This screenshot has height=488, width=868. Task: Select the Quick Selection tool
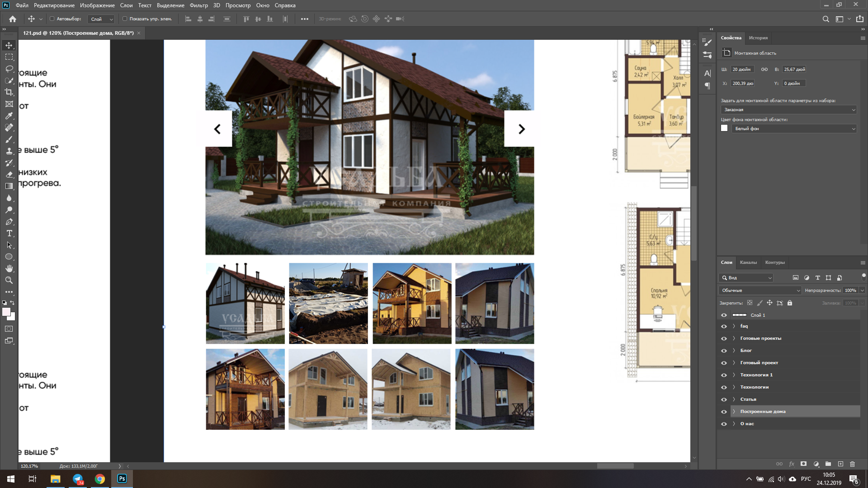click(x=9, y=80)
